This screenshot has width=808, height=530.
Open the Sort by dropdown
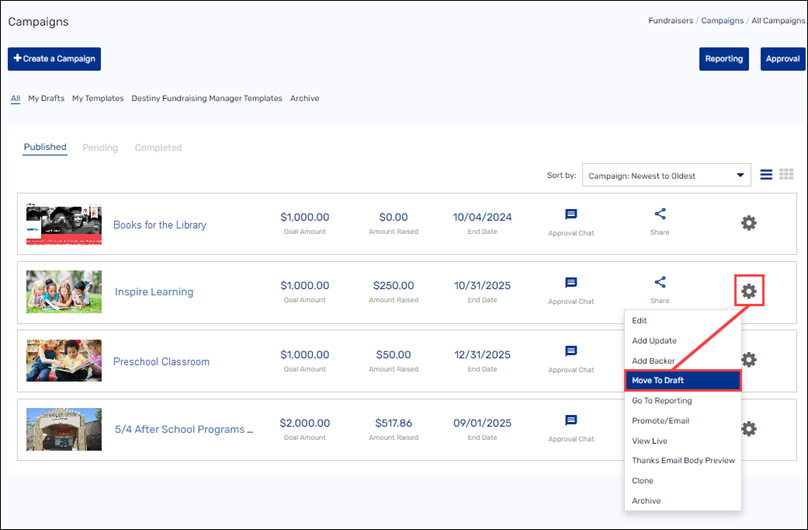pos(666,176)
